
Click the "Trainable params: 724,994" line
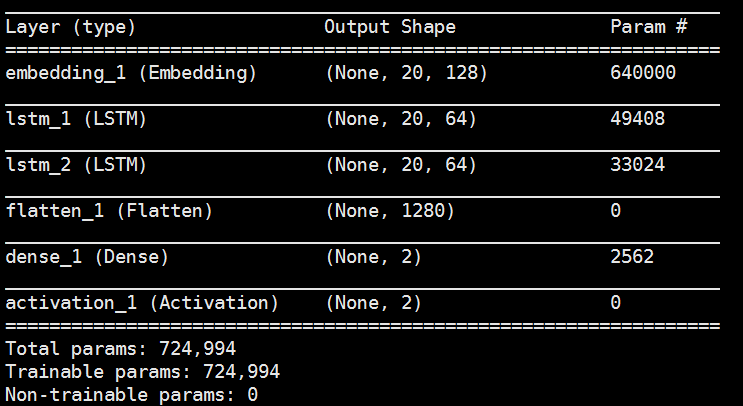pos(142,372)
